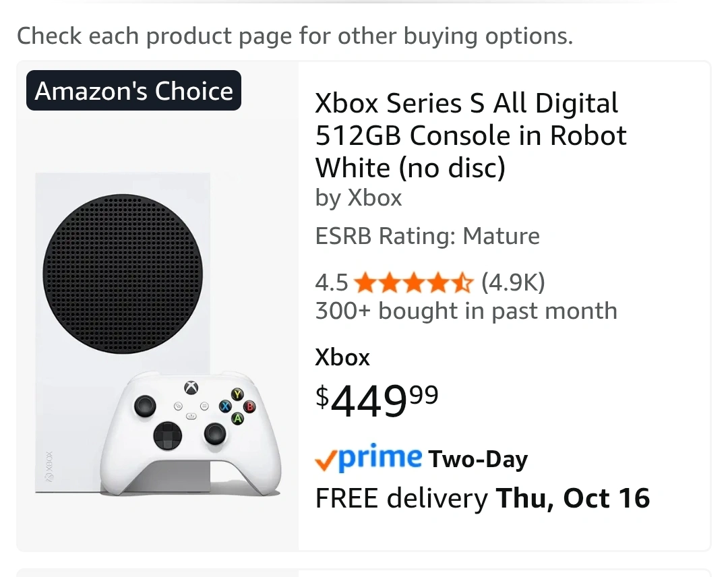Click the Xbox logo button on the controller
This screenshot has height=577, width=728.
coord(192,388)
